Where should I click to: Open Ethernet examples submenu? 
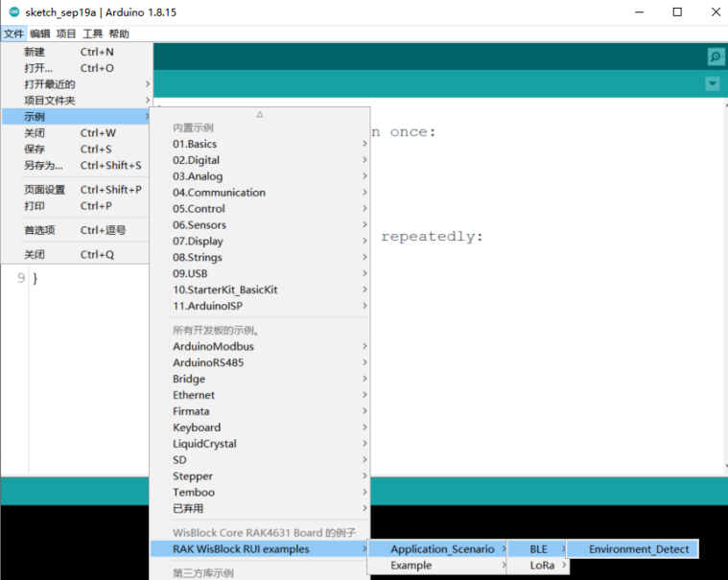pyautogui.click(x=260, y=395)
